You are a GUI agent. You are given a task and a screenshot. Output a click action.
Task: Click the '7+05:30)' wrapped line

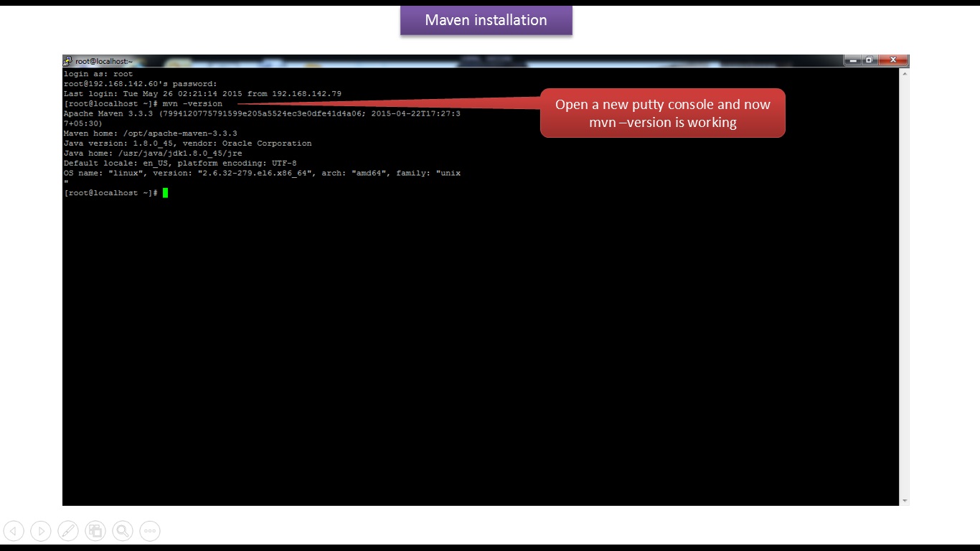83,123
